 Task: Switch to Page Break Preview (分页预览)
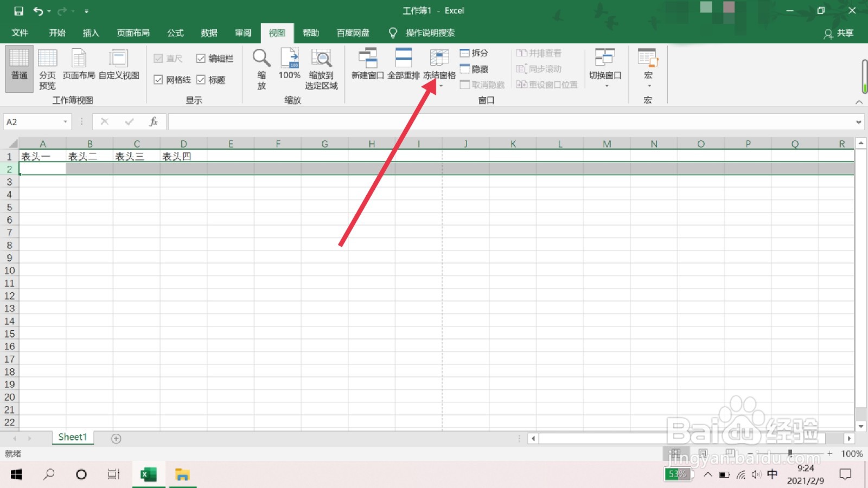(x=47, y=68)
